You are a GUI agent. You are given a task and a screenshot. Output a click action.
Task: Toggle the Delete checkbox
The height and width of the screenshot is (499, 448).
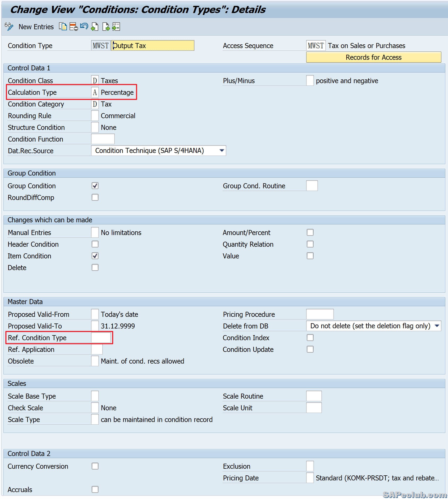[95, 267]
